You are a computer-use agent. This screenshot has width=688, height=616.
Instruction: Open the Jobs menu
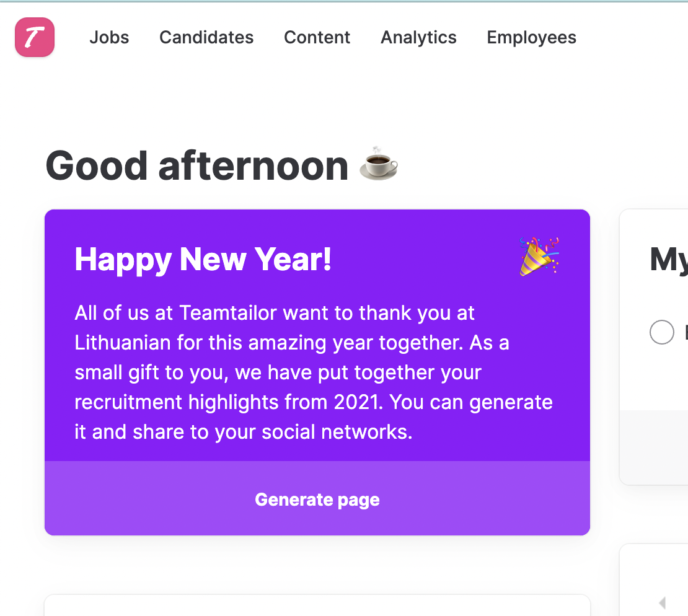tap(109, 38)
